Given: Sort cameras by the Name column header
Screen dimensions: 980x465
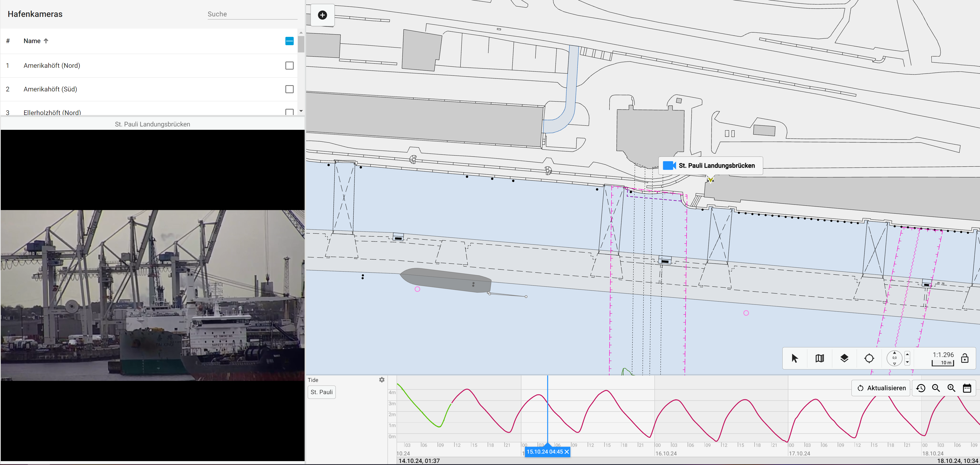Looking at the screenshot, I should tap(36, 41).
